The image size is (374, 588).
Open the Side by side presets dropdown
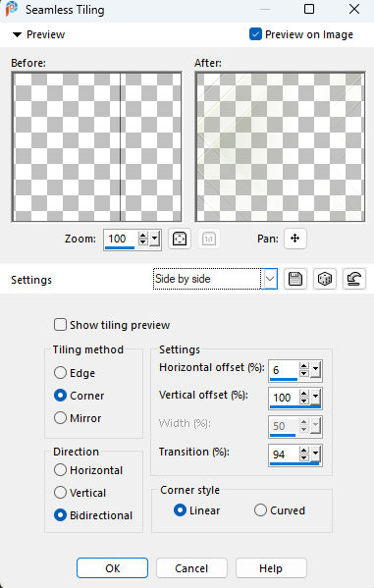269,279
